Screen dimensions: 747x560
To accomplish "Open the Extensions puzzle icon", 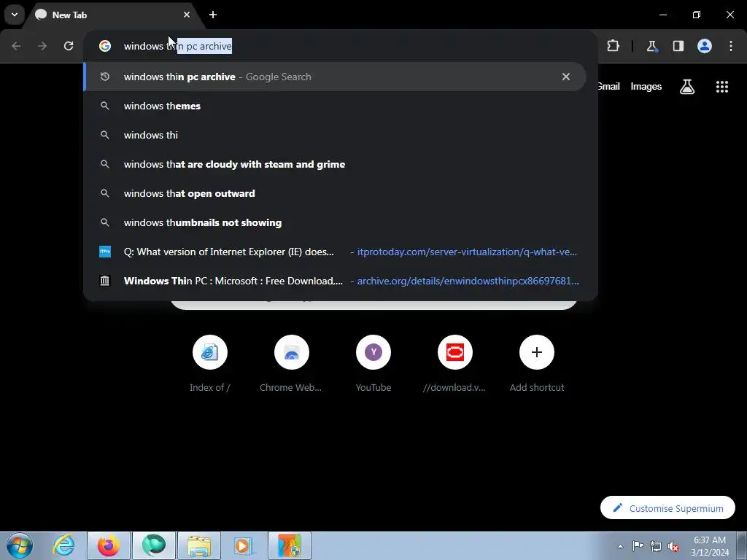I will click(x=613, y=46).
